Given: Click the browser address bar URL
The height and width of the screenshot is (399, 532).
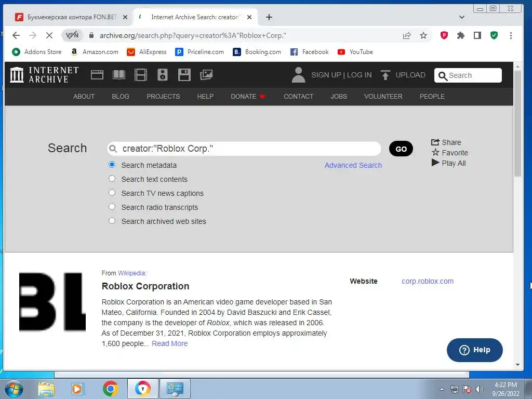Looking at the screenshot, I should pos(192,35).
